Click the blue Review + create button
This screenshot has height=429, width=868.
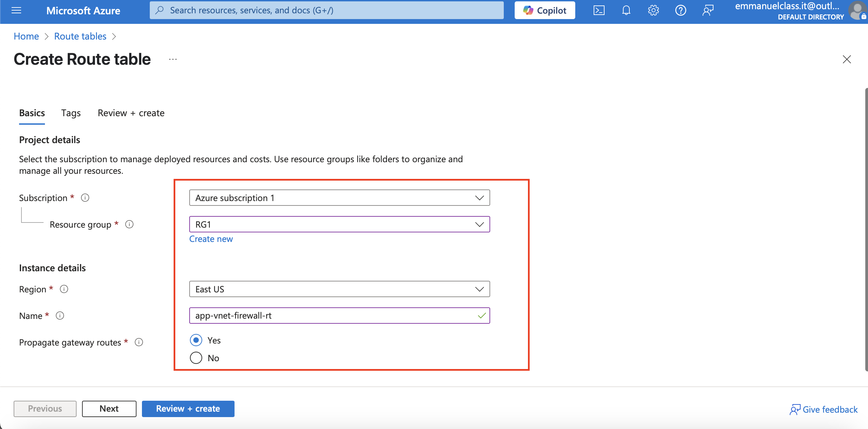tap(188, 409)
